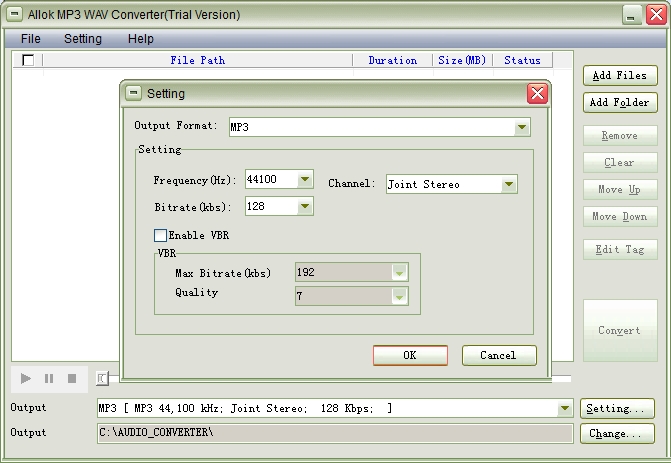
Task: Toggle the select-all checkbox in file list header
Action: pos(28,60)
